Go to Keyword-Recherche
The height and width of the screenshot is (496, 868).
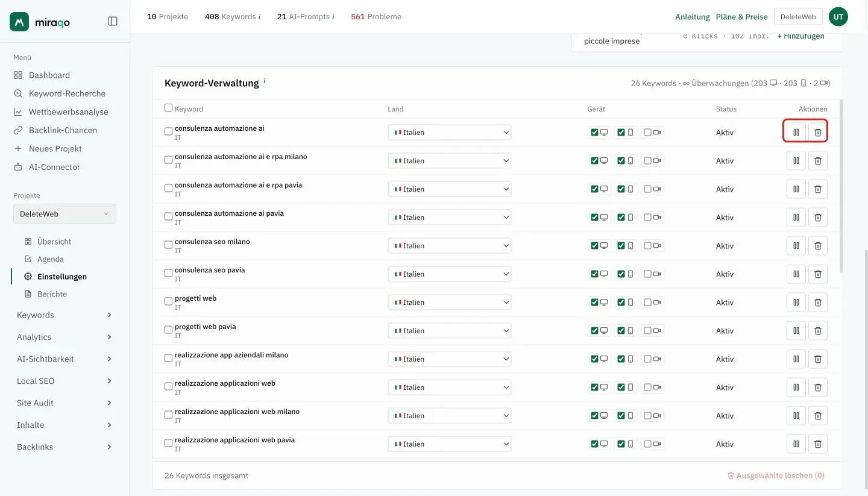click(59, 93)
